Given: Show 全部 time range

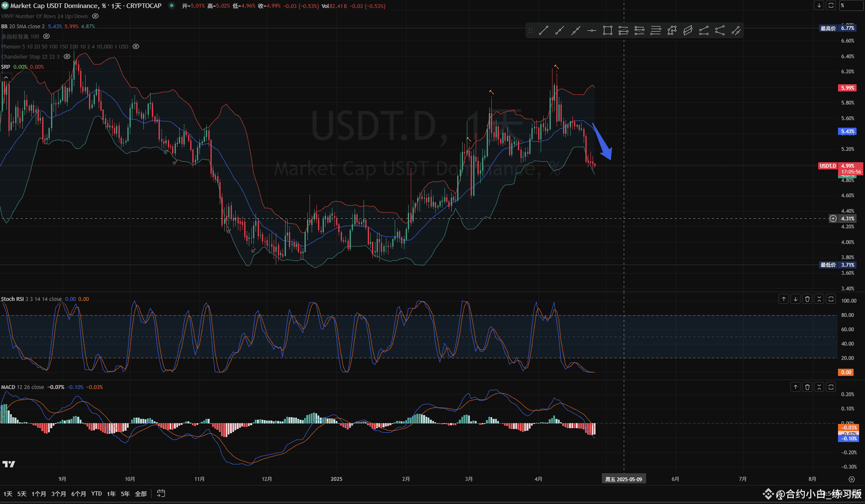Looking at the screenshot, I should tap(141, 493).
